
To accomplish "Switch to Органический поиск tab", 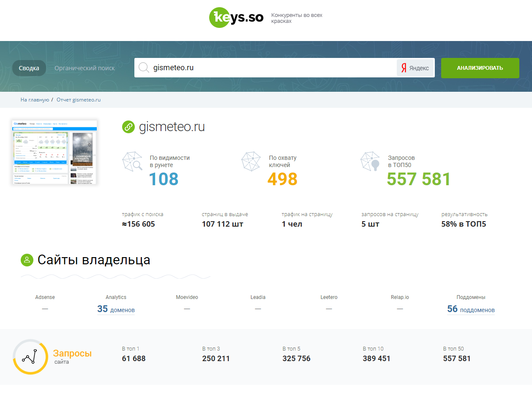I will pyautogui.click(x=85, y=68).
